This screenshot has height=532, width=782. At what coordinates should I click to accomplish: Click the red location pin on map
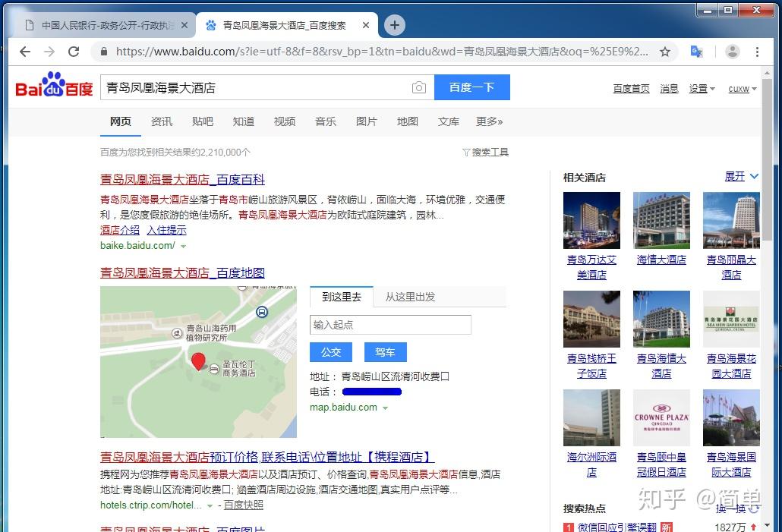click(x=198, y=361)
